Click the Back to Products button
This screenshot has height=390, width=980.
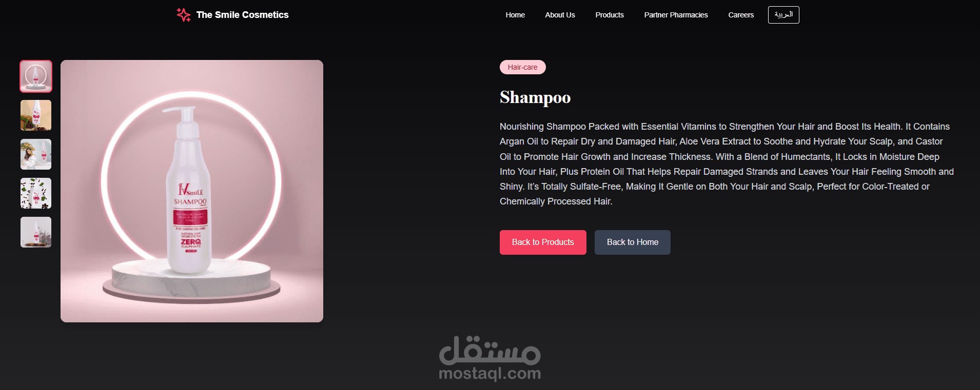click(x=543, y=242)
